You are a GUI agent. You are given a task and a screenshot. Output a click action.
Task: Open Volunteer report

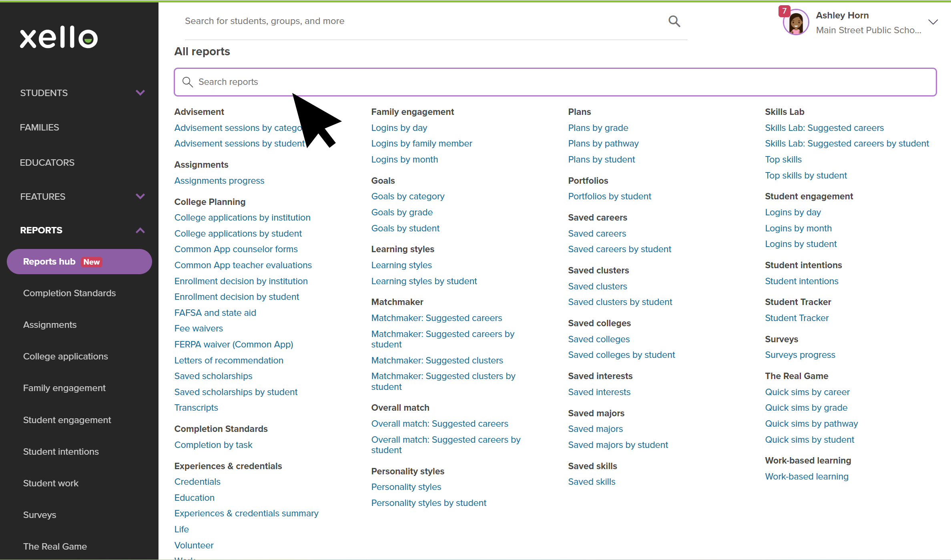(194, 545)
